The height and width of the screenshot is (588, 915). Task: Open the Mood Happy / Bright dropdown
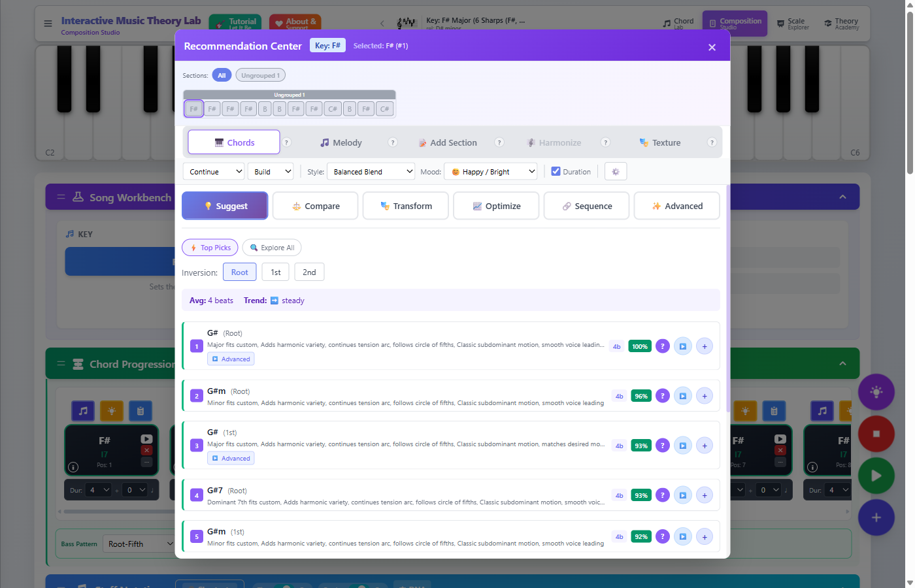pos(490,171)
